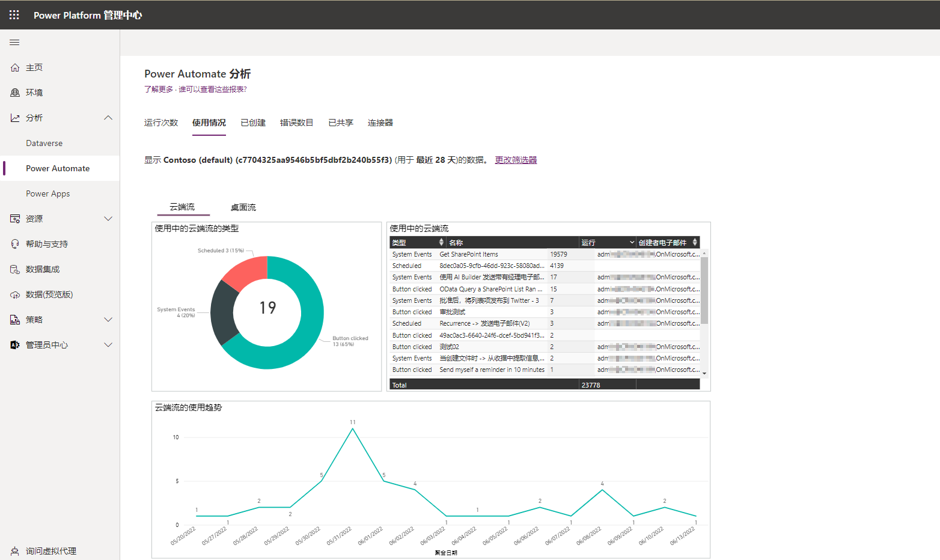Click the admin center icon beside 管理员中心
This screenshot has width=940, height=560.
(15, 345)
